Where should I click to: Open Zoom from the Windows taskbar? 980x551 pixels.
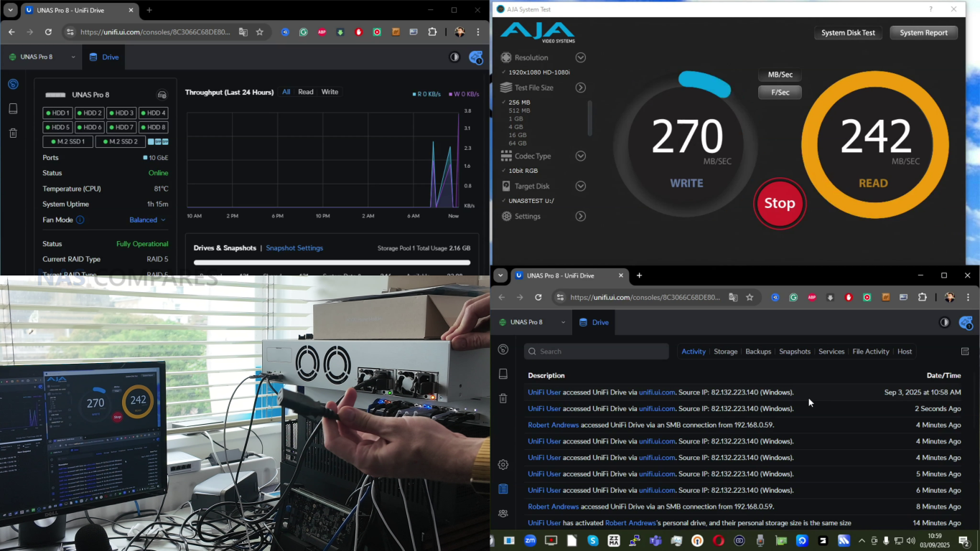coord(530,541)
